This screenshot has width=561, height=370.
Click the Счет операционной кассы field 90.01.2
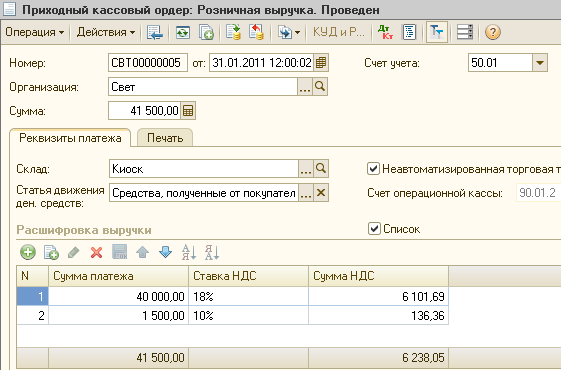tap(538, 193)
